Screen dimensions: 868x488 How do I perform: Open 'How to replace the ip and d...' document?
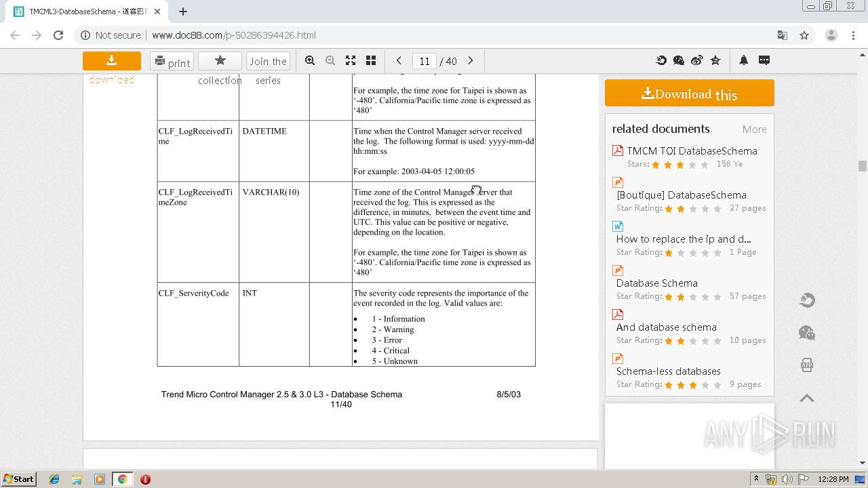(x=684, y=239)
